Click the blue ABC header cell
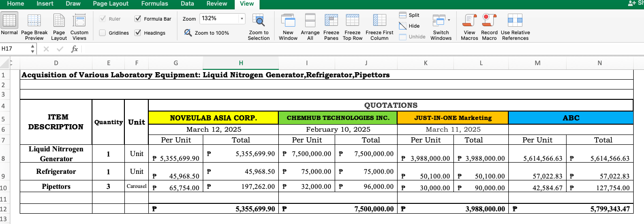The image size is (644, 224). coord(571,118)
